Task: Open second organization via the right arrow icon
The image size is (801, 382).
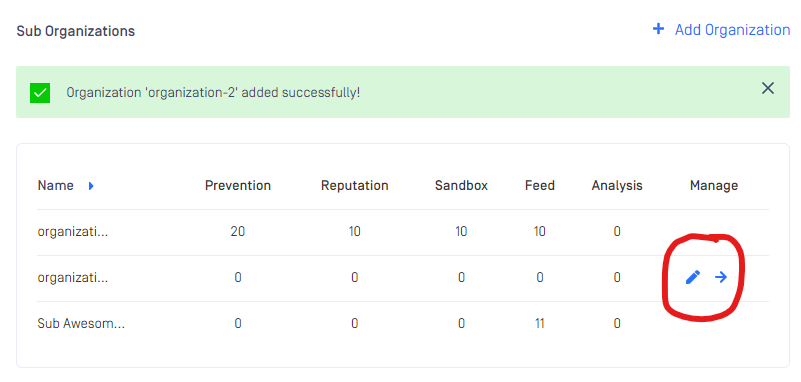Action: (721, 277)
